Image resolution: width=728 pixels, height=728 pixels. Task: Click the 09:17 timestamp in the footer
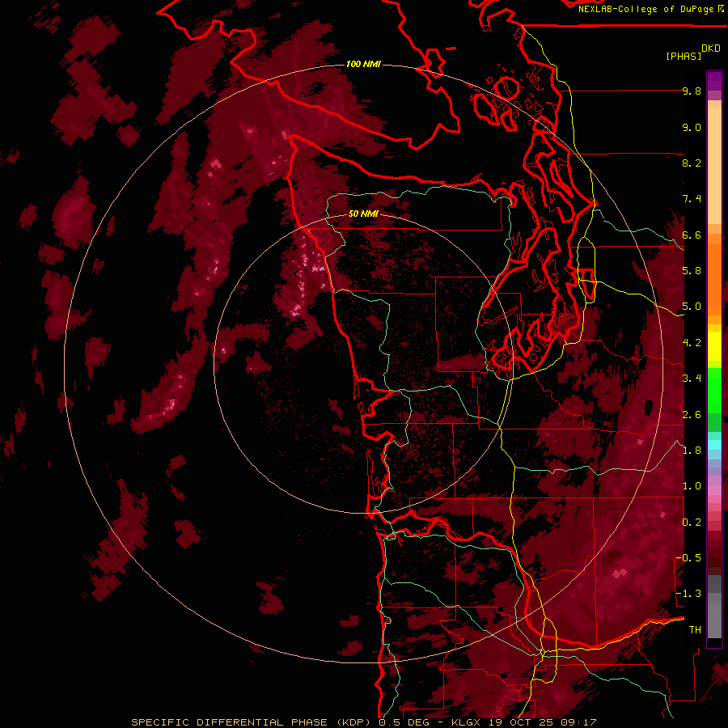click(580, 722)
